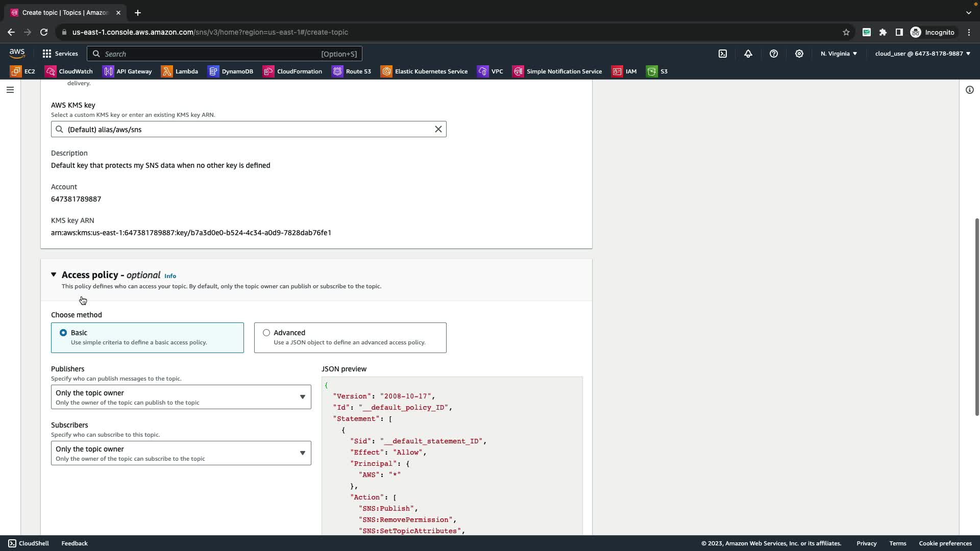Open the Subscribers dropdown
Viewport: 980px width, 551px height.
tap(181, 453)
